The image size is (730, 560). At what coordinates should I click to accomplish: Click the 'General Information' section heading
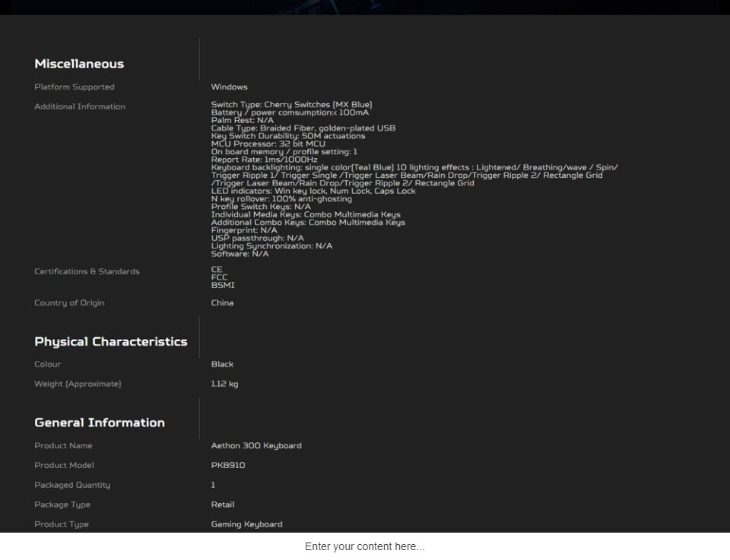(100, 422)
